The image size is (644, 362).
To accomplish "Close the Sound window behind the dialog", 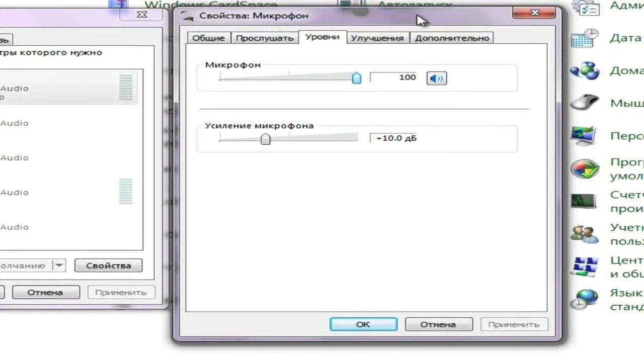I will [x=142, y=15].
